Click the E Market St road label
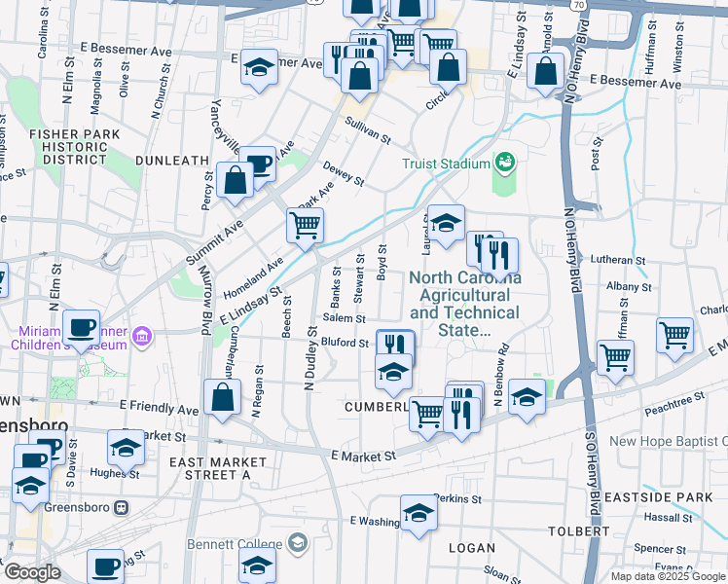Viewport: 728px width, 584px height. pyautogui.click(x=364, y=456)
